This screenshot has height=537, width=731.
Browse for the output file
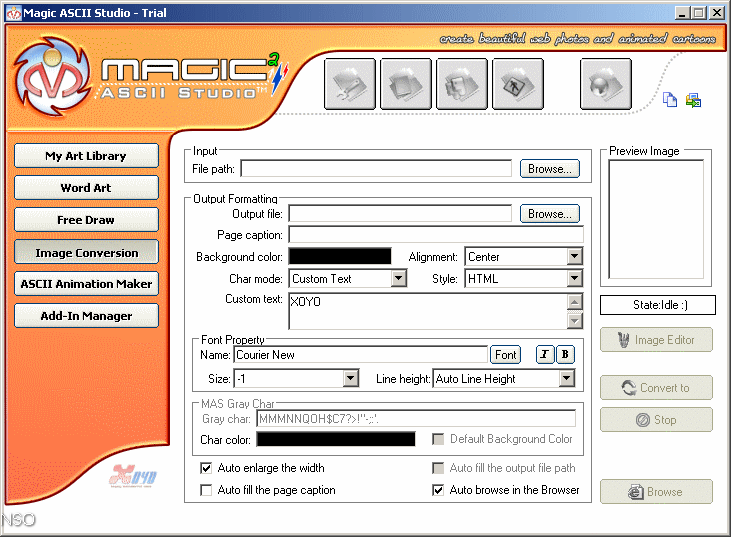pos(550,214)
